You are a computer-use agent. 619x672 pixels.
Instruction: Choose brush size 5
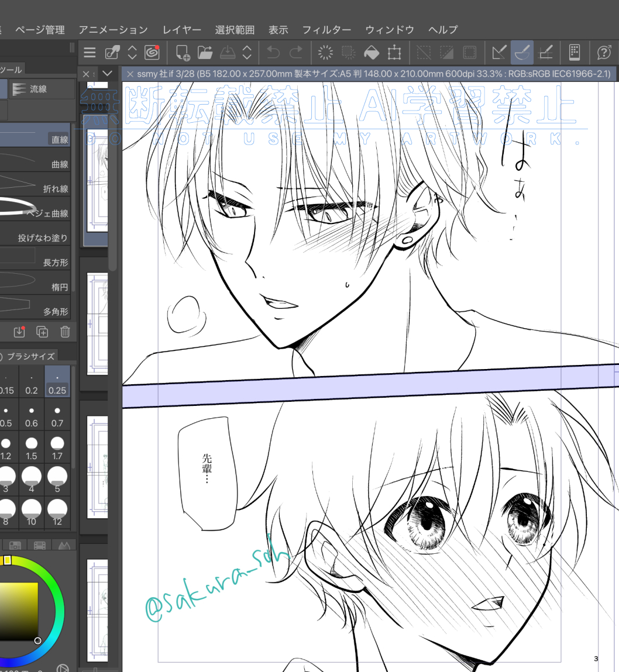(x=57, y=480)
